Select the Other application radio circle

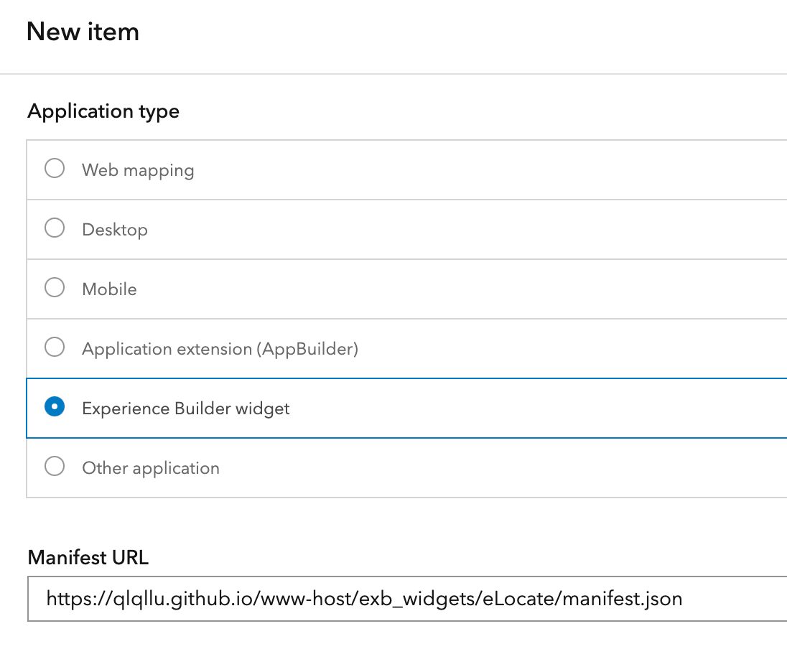pos(55,467)
